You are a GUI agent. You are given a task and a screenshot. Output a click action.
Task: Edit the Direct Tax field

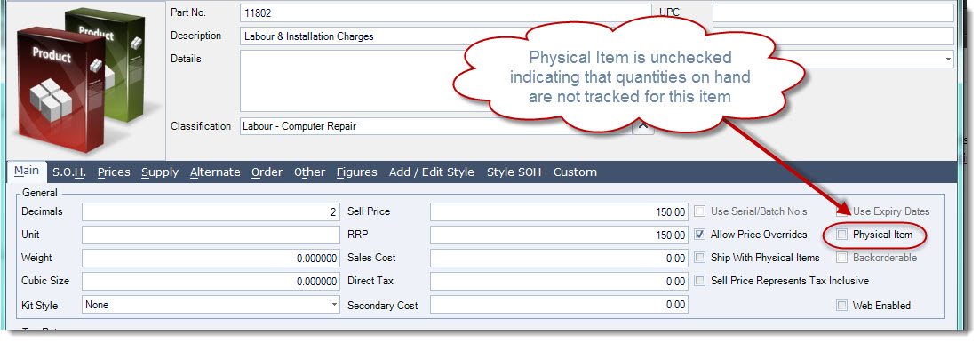pyautogui.click(x=559, y=282)
